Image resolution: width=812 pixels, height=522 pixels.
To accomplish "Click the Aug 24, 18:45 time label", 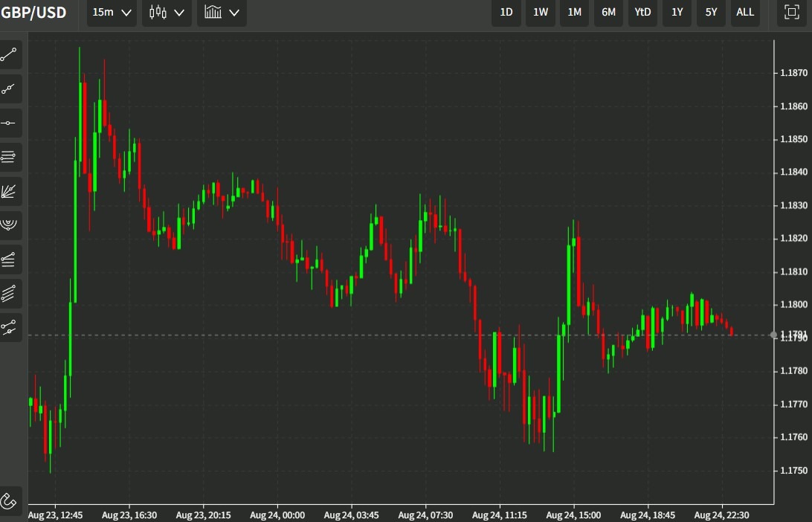I will [648, 515].
